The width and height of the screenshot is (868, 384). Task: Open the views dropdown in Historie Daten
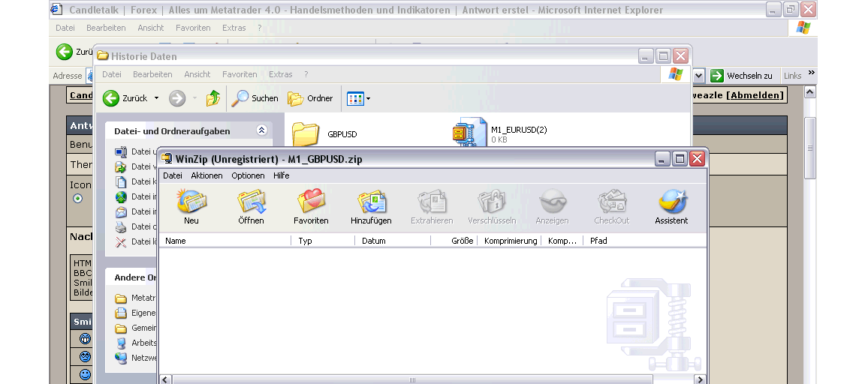[x=368, y=99]
